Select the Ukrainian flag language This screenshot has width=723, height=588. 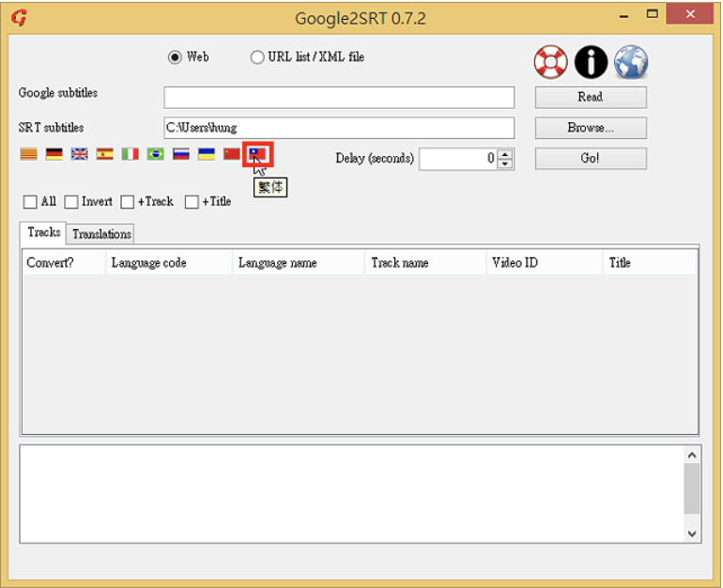tap(207, 154)
